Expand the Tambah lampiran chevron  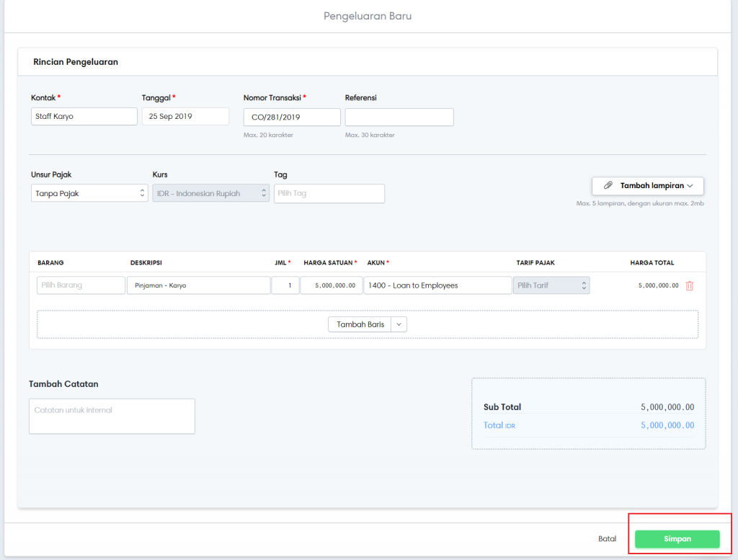[x=690, y=186]
